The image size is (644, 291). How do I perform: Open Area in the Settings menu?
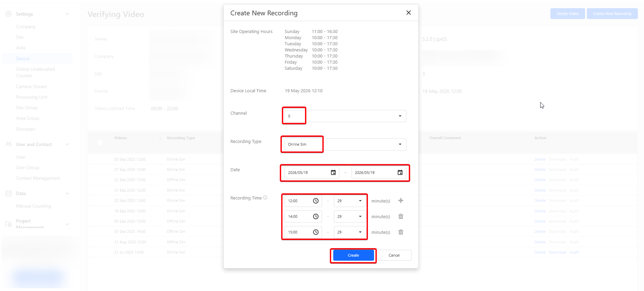click(x=20, y=48)
